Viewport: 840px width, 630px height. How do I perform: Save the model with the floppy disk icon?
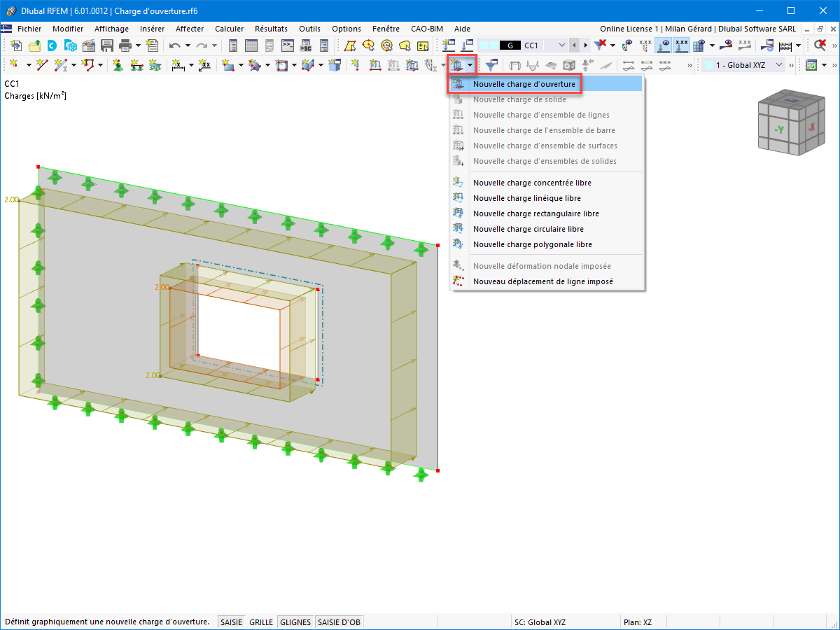(x=107, y=45)
